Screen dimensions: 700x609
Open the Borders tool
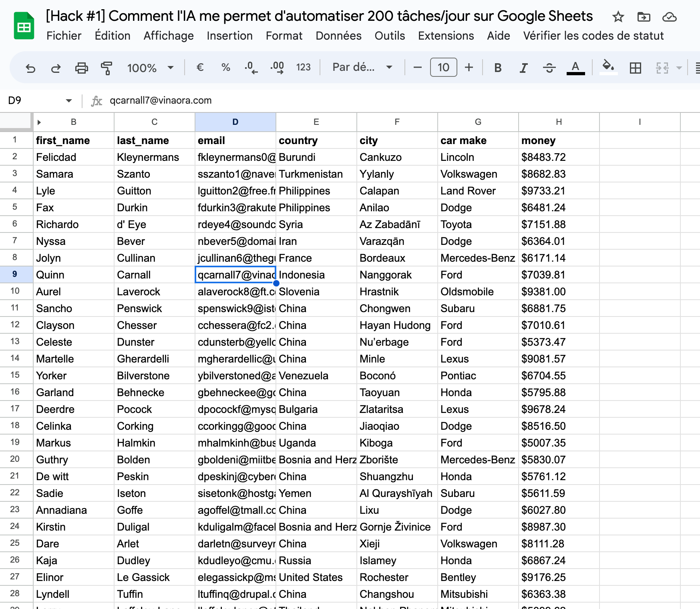(635, 68)
